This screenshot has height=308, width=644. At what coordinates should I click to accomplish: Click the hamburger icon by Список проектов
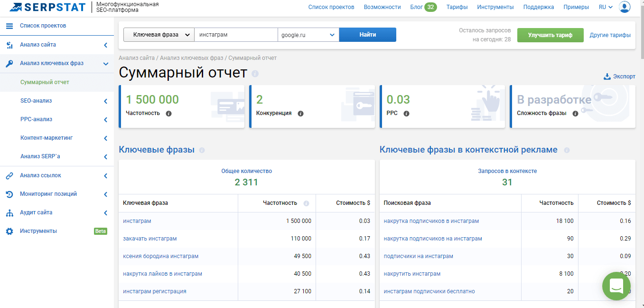(9, 26)
